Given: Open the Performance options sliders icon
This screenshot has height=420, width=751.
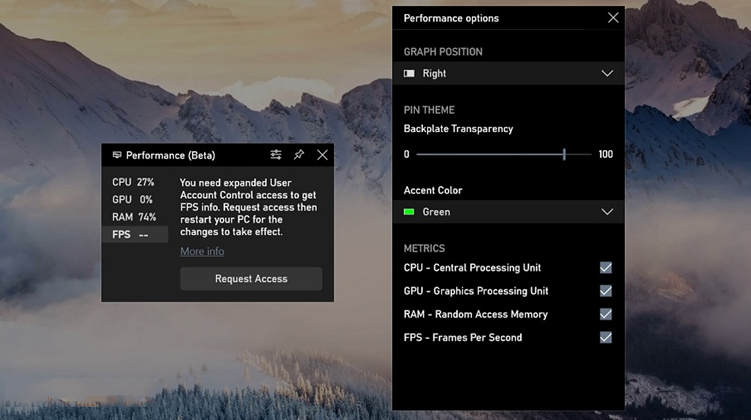Looking at the screenshot, I should click(276, 155).
